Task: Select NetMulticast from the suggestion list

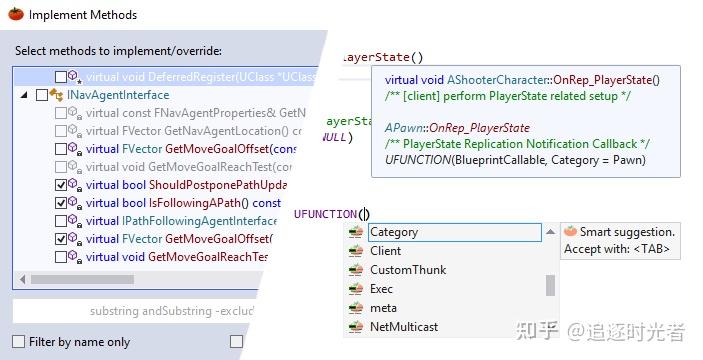Action: [x=404, y=327]
